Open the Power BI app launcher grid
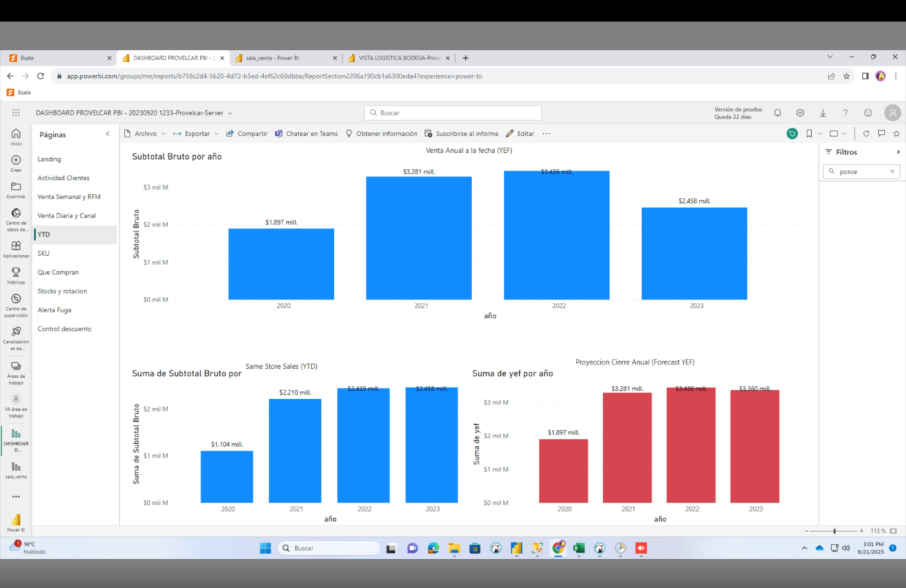 pyautogui.click(x=16, y=113)
